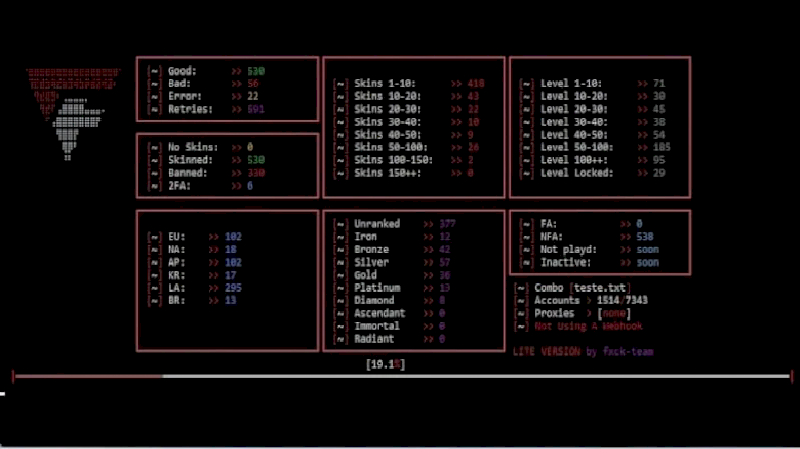This screenshot has height=449, width=800.
Task: Click the "Level 50-100:" label
Action: (577, 147)
